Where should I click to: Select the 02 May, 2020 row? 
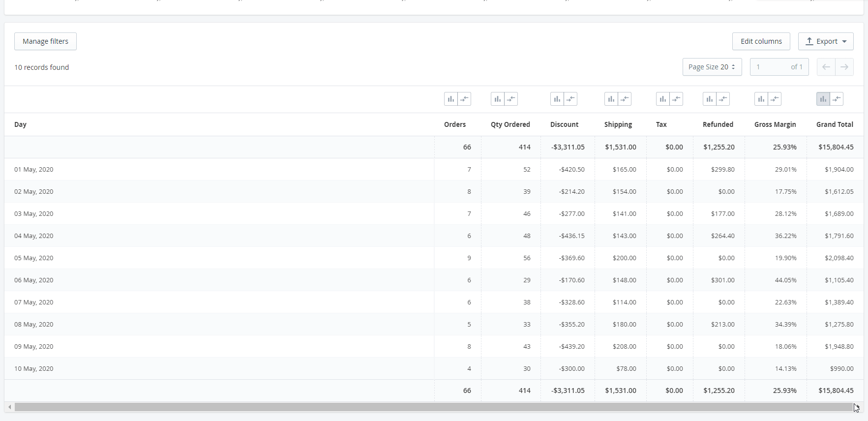(434, 191)
